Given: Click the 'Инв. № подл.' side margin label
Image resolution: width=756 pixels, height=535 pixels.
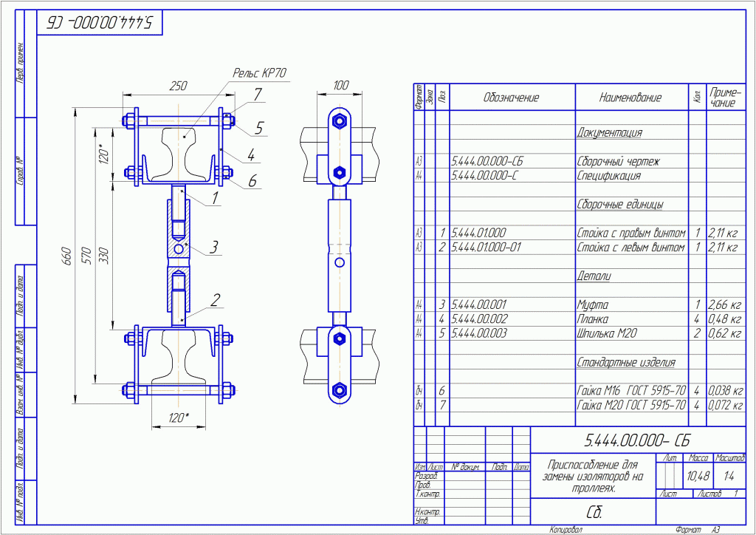Looking at the screenshot, I should pos(20,502).
